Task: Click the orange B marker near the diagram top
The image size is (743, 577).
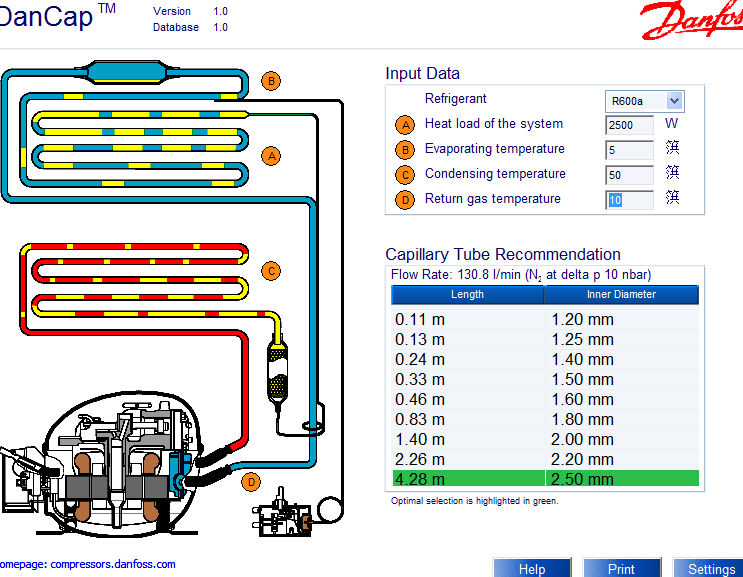Action: pyautogui.click(x=271, y=81)
